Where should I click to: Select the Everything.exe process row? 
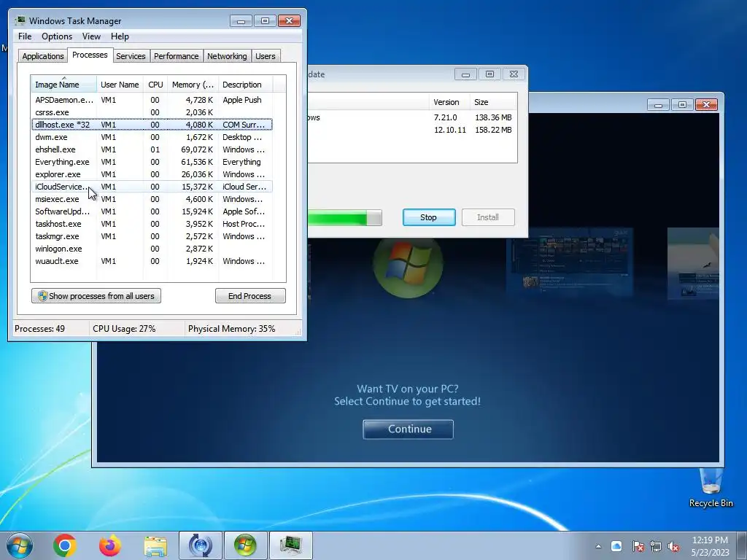tap(152, 162)
